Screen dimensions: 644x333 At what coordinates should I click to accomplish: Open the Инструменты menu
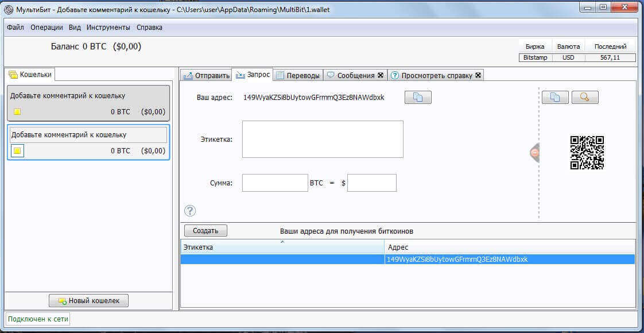point(108,27)
